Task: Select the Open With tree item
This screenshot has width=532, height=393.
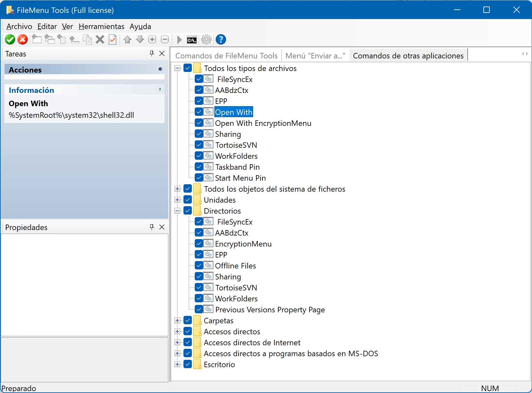Action: click(234, 112)
